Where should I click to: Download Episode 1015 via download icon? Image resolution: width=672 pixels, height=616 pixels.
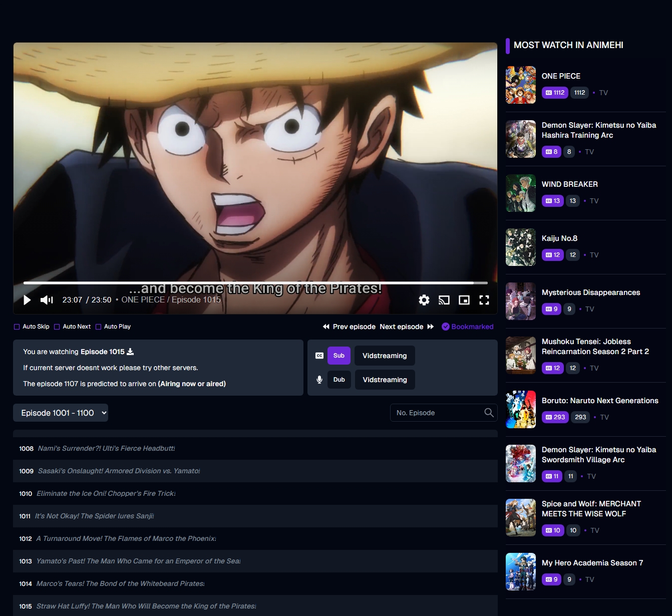click(130, 352)
